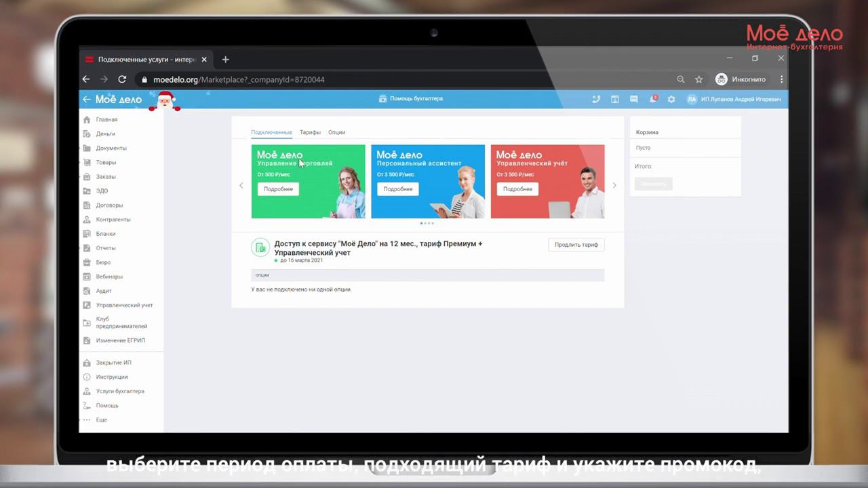
Task: Open Помощь бухгалтера in header
Action: 411,99
